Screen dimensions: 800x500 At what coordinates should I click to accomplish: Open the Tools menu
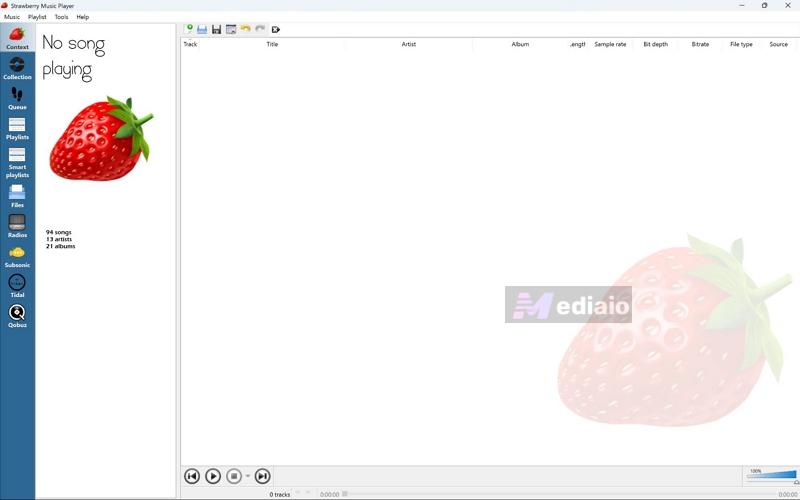coord(62,17)
